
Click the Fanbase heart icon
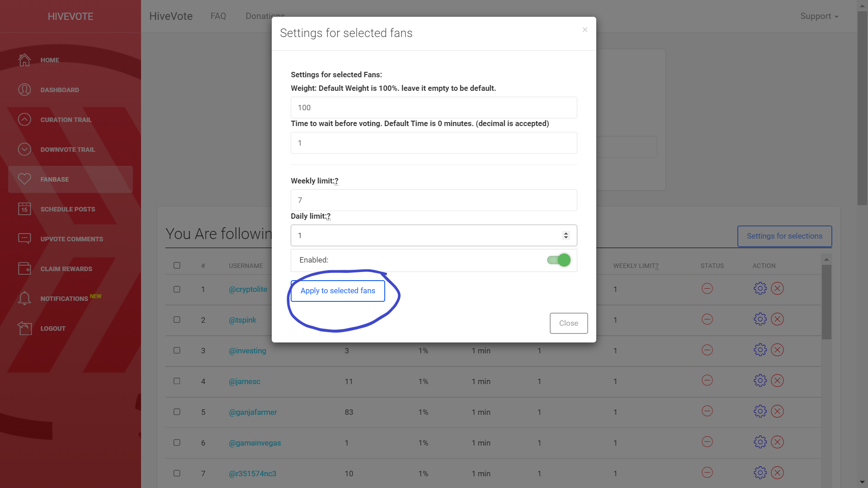24,179
